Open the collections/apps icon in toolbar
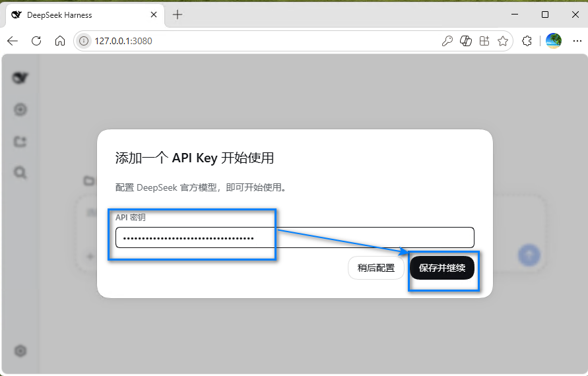This screenshot has height=376, width=588. (484, 41)
